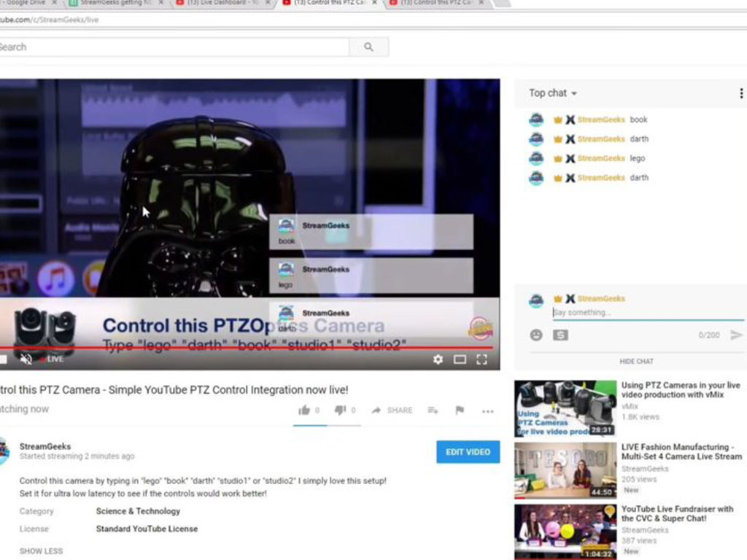Click the Say something chat field
This screenshot has width=747, height=560.
(648, 312)
